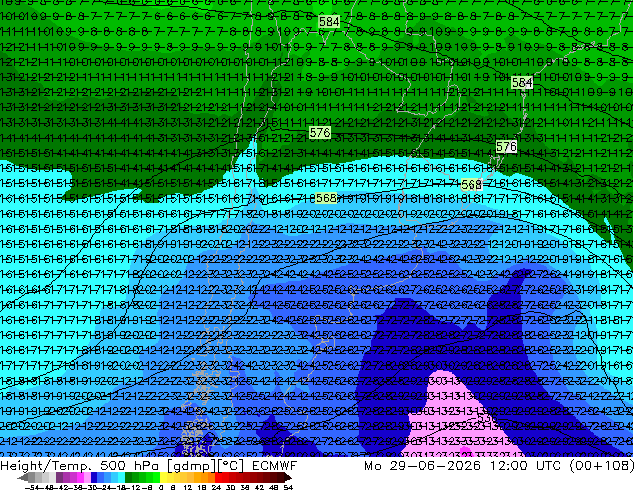Click the eastern 576 contour label
Viewport: 634px width, 490px height.
click(x=506, y=146)
